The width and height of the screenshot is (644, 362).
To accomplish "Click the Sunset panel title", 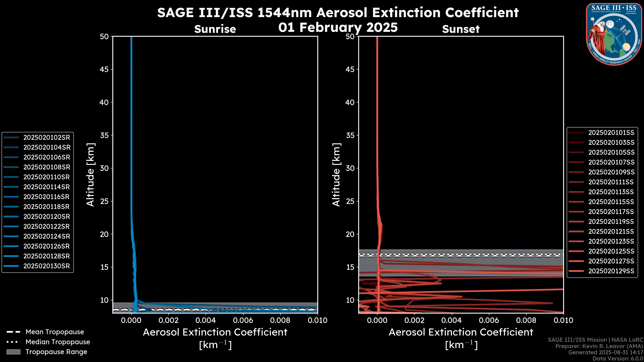I will coord(461,29).
